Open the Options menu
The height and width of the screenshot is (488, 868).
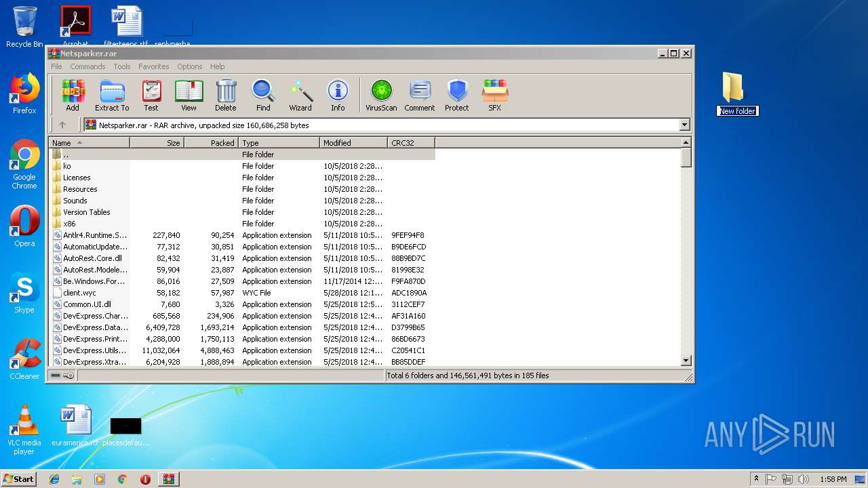click(190, 66)
